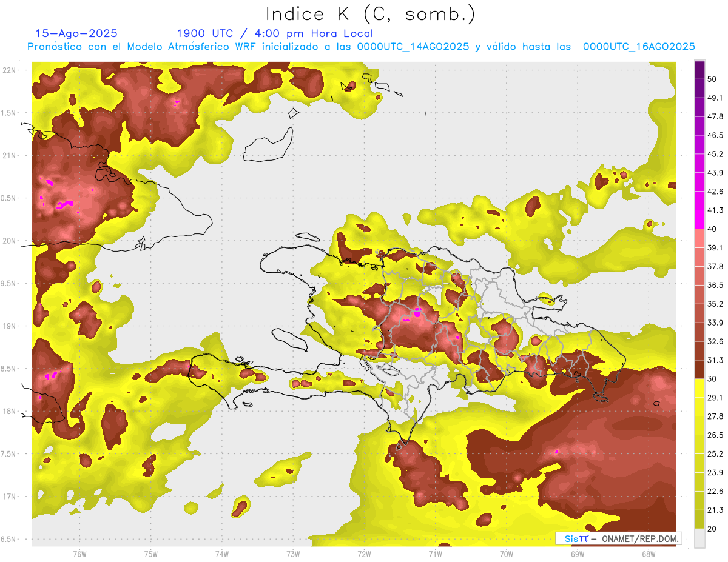Click the color bar value '20'
The image size is (728, 562).
pos(712,529)
